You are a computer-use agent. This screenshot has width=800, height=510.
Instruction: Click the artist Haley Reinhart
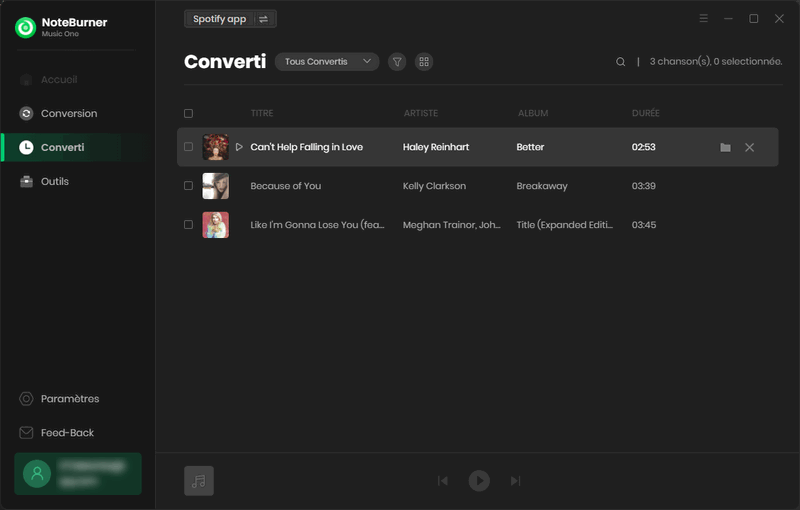pos(436,147)
